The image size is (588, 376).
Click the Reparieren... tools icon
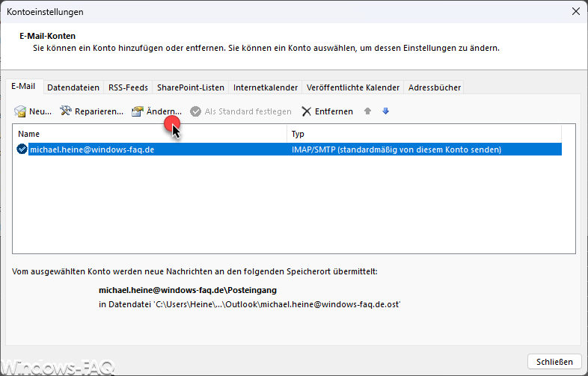pyautogui.click(x=66, y=111)
